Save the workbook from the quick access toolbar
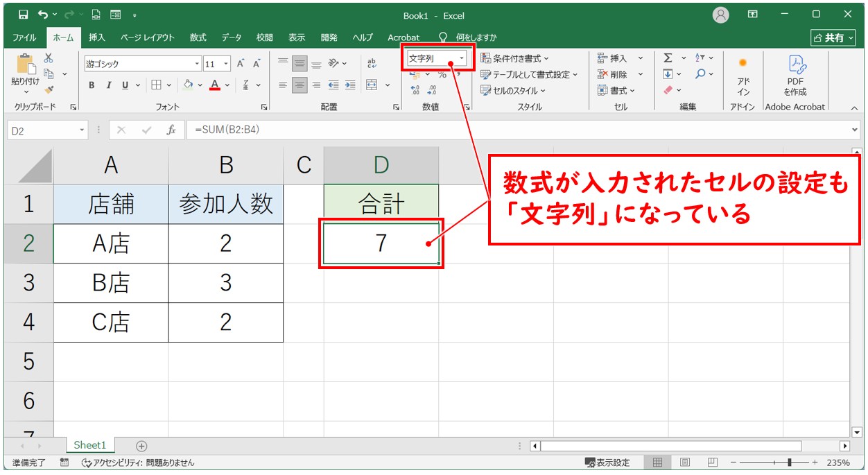 (x=23, y=14)
